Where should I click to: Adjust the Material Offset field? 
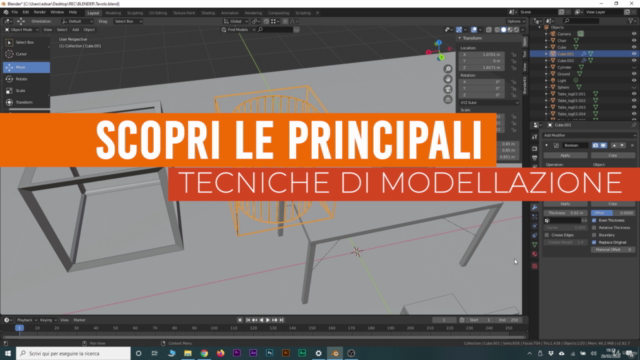[x=613, y=250]
